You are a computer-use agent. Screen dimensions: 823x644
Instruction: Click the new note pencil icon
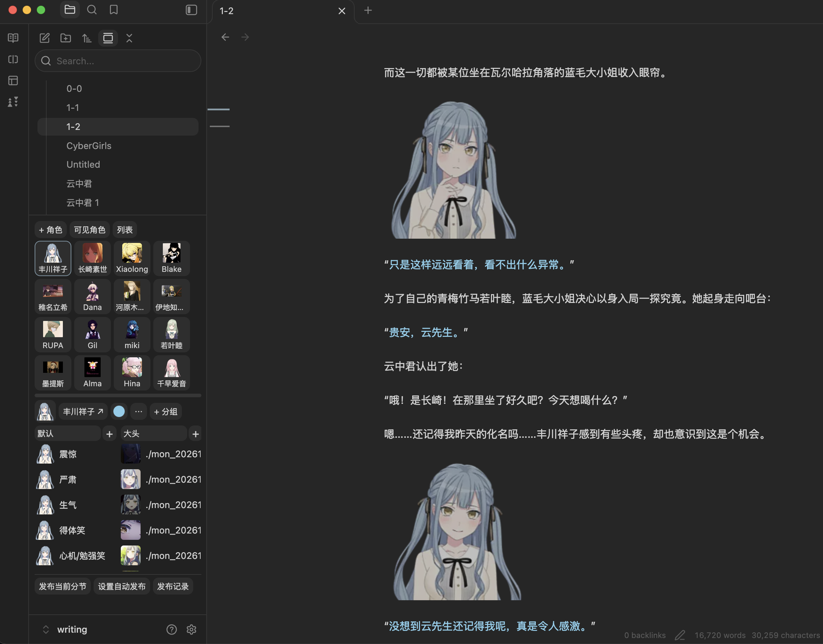pyautogui.click(x=45, y=38)
